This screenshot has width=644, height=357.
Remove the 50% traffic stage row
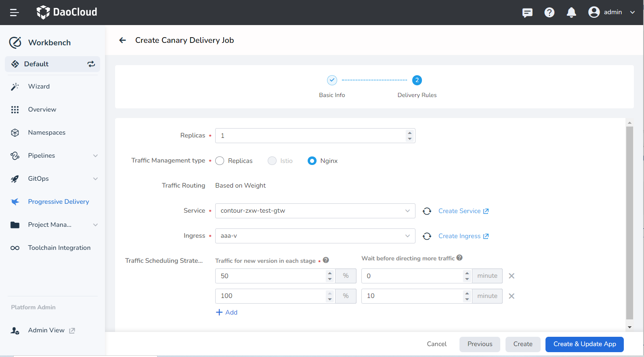click(511, 276)
